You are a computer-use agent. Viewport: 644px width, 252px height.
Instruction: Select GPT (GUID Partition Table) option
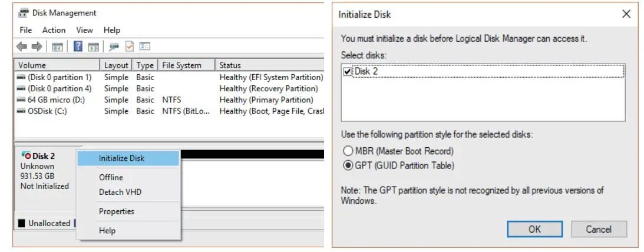(348, 165)
